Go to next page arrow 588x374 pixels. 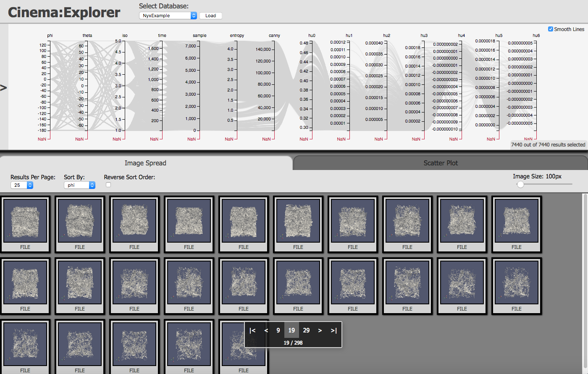click(x=320, y=330)
